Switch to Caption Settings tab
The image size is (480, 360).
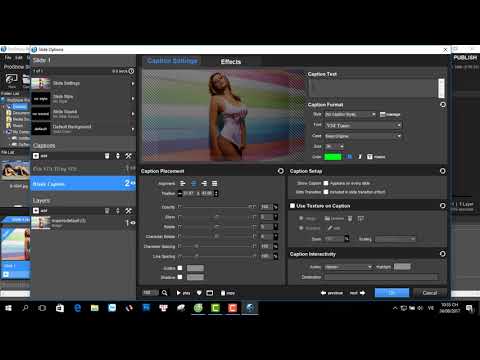[x=172, y=61]
